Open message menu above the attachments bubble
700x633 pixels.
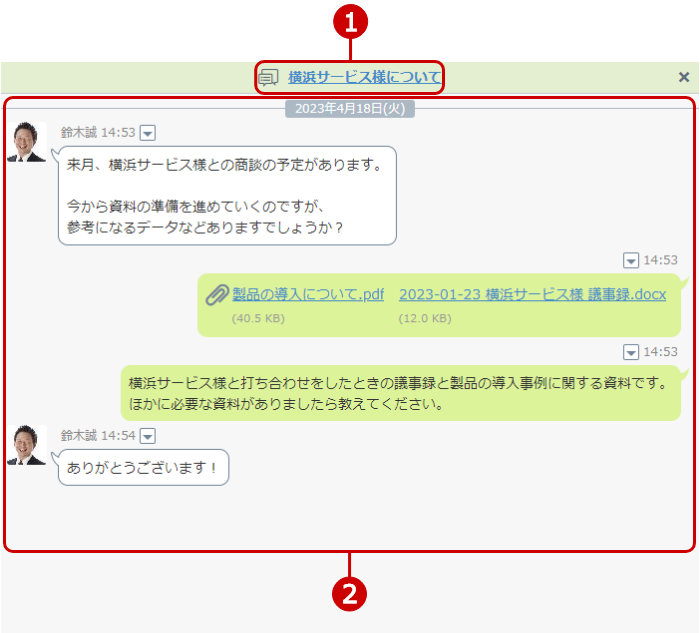tap(631, 260)
